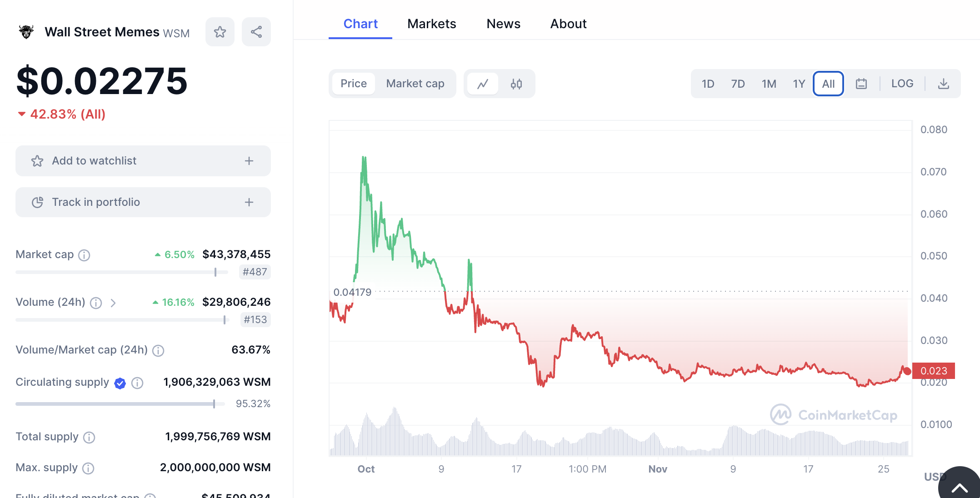Switch chart to Market cap view
Viewport: 980px width, 498px height.
click(415, 84)
